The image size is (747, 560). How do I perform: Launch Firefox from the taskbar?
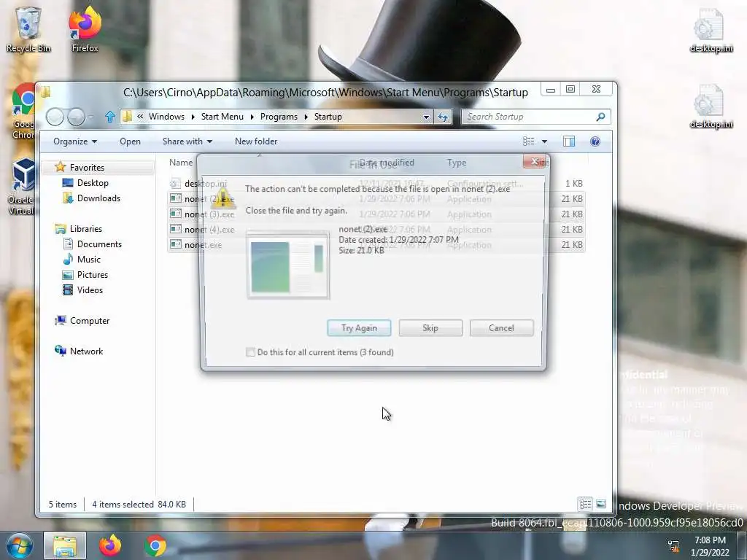pos(110,545)
